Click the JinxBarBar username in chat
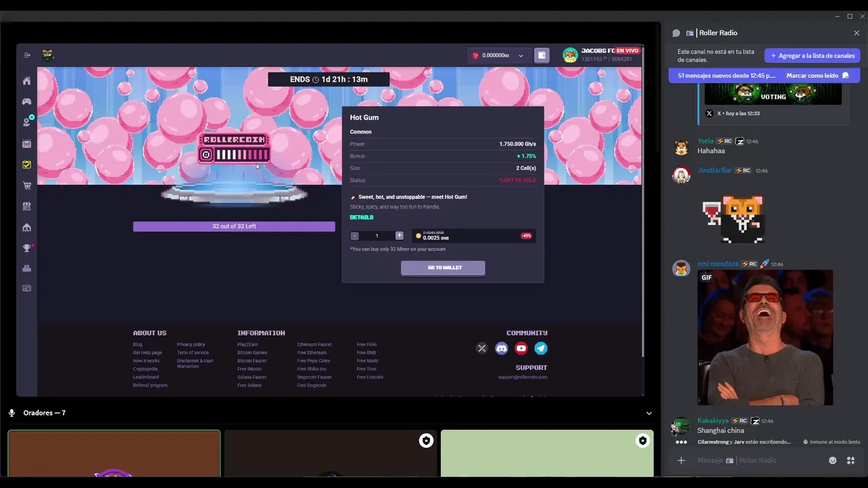The image size is (868, 488). pyautogui.click(x=715, y=170)
